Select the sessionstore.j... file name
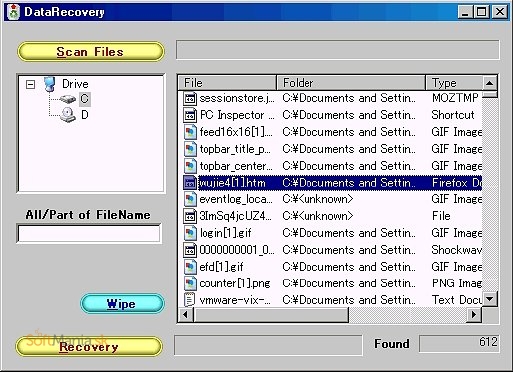 coord(237,98)
